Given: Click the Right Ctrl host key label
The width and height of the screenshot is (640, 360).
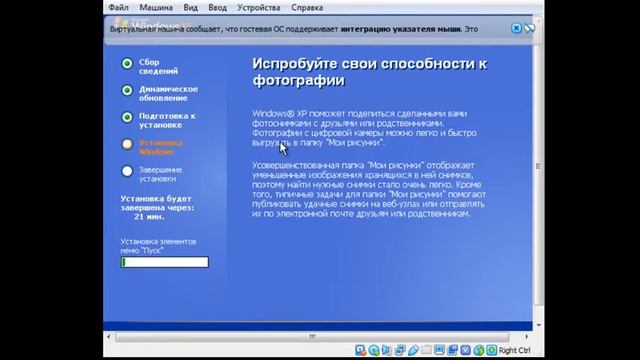Looking at the screenshot, I should (x=514, y=350).
